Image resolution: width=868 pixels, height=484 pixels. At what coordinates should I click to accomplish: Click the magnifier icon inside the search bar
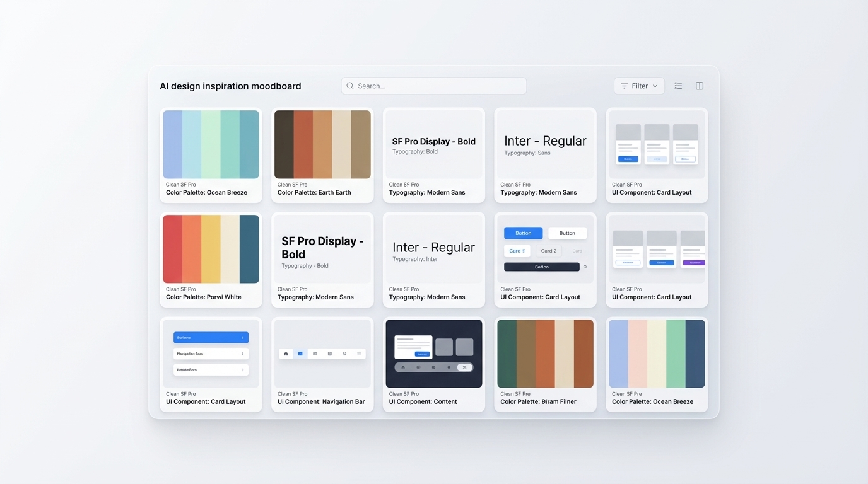tap(349, 86)
